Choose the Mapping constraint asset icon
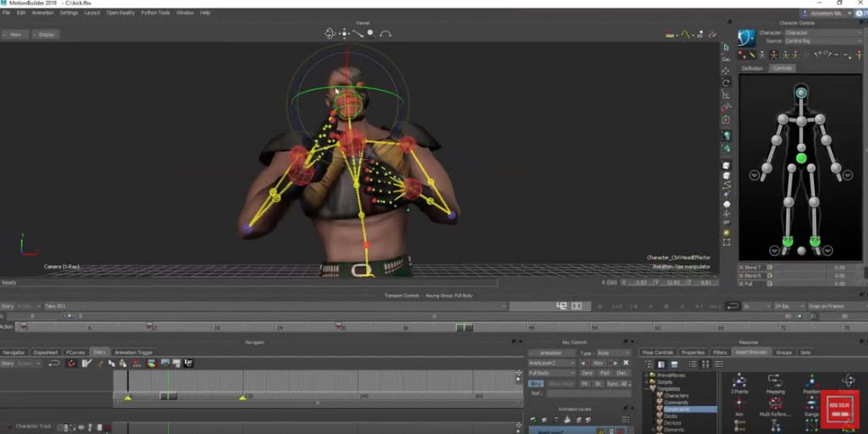Image resolution: width=868 pixels, height=434 pixels. [775, 381]
